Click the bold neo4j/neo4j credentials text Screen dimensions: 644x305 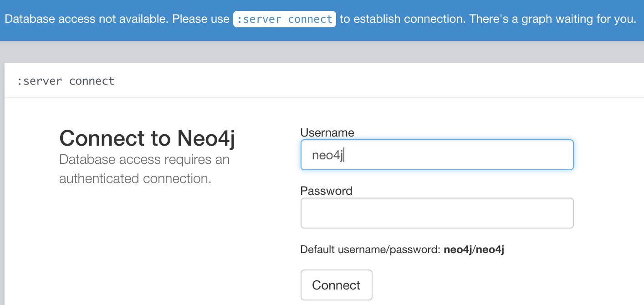tap(474, 249)
